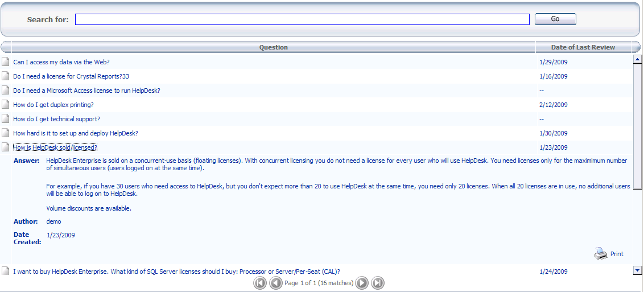
Task: Click document icon beside Microsoft Access question
Action: (x=5, y=90)
